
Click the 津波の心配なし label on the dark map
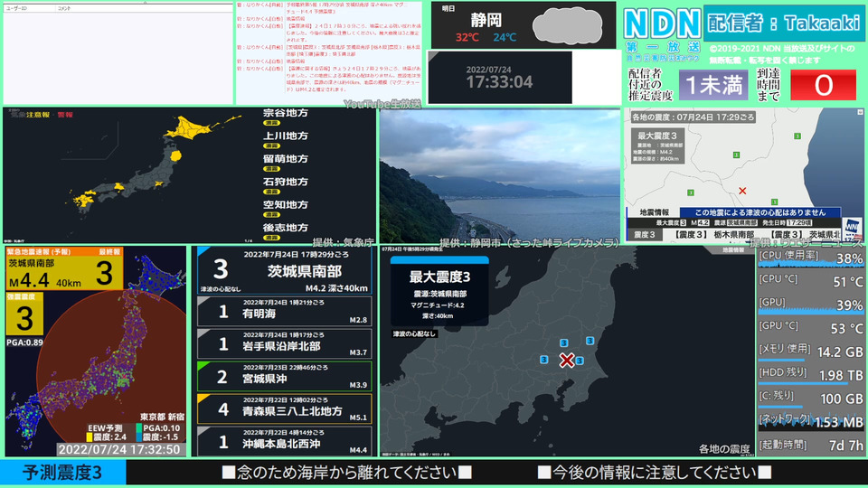[414, 333]
